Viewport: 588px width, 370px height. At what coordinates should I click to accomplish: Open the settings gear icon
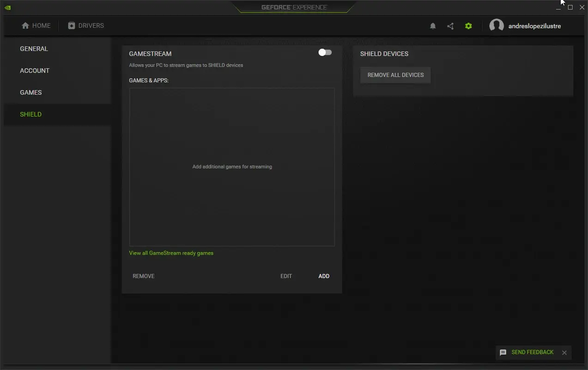coord(468,25)
